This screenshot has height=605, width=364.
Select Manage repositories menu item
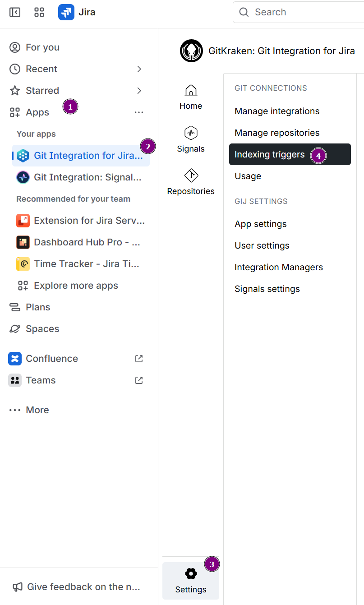[x=277, y=133]
